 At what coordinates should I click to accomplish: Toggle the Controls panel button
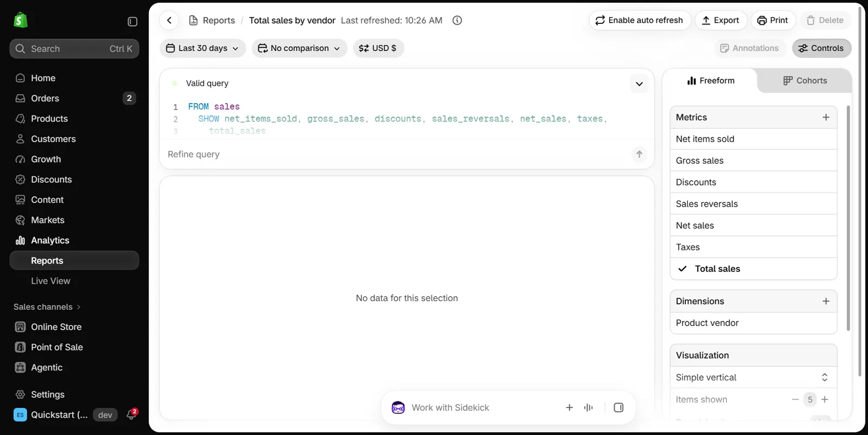pyautogui.click(x=821, y=48)
